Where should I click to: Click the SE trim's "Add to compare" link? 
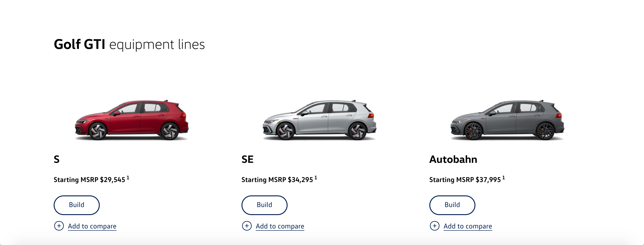pyautogui.click(x=280, y=226)
